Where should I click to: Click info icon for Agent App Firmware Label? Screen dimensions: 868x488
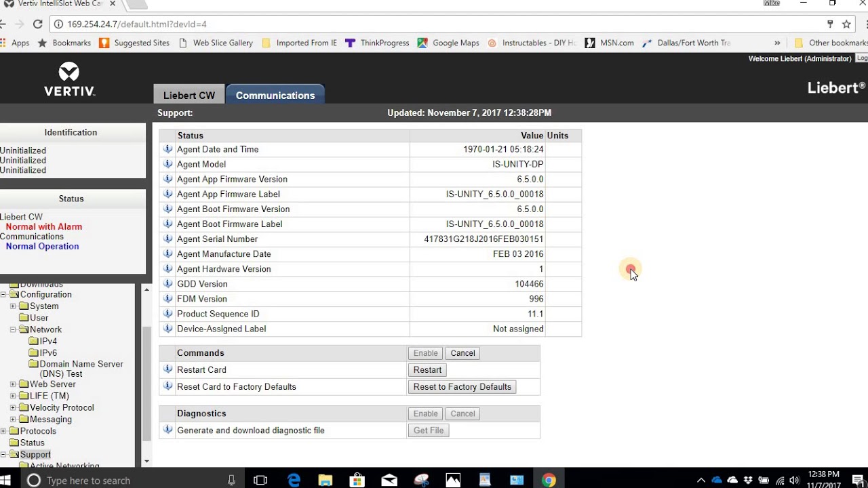pos(167,194)
